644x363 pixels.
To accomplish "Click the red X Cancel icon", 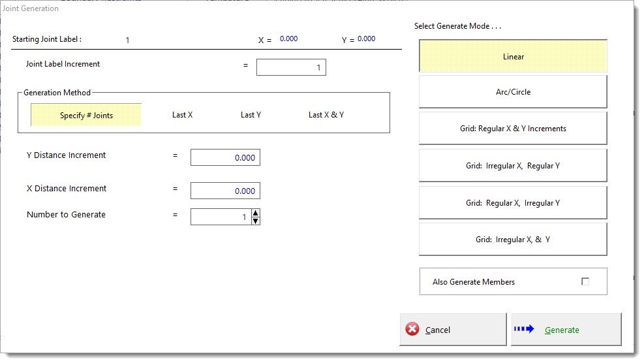I will click(412, 330).
